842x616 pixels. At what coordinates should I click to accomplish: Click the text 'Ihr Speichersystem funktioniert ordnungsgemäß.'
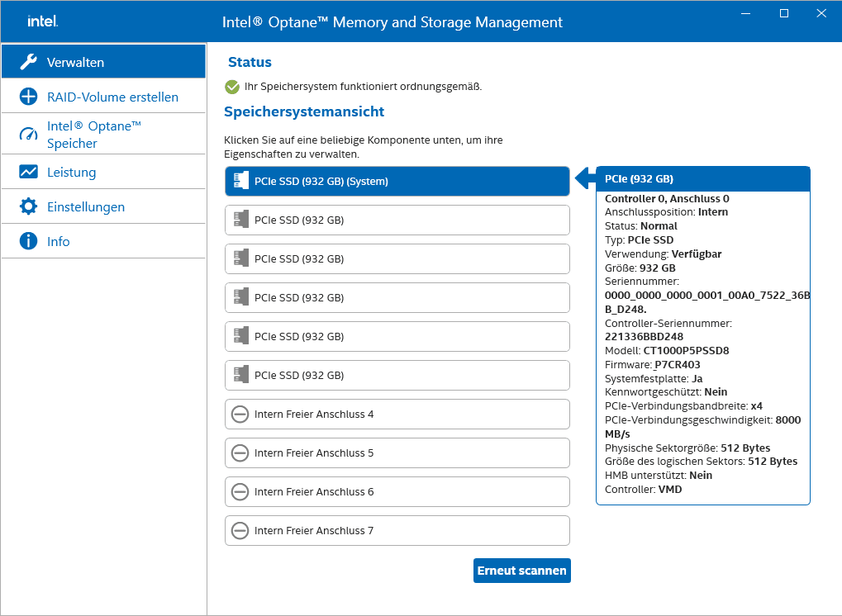click(363, 87)
